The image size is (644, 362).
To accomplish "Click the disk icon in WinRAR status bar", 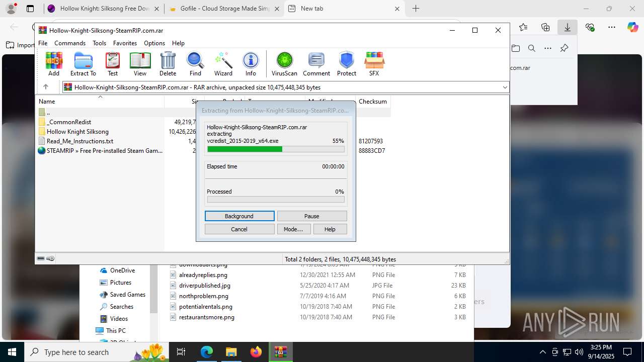I will (41, 258).
